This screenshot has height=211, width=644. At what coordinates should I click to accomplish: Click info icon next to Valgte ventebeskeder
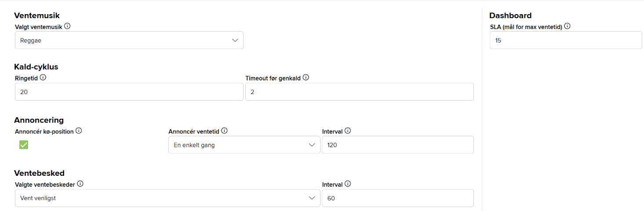(80, 184)
